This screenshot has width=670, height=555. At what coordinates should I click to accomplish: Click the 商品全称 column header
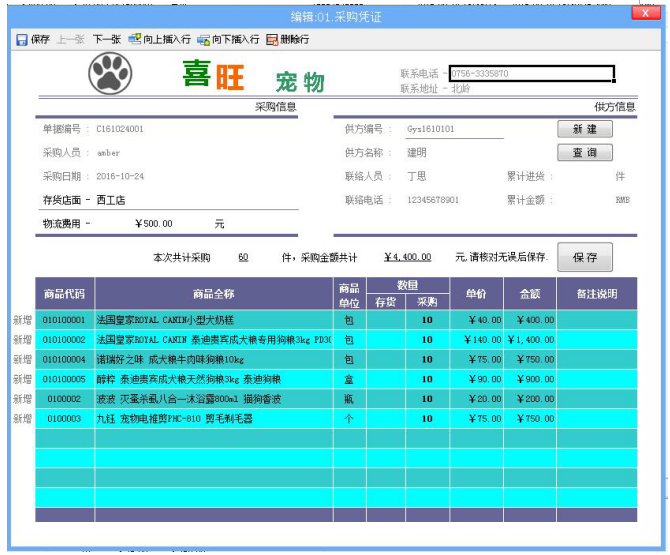tap(214, 294)
